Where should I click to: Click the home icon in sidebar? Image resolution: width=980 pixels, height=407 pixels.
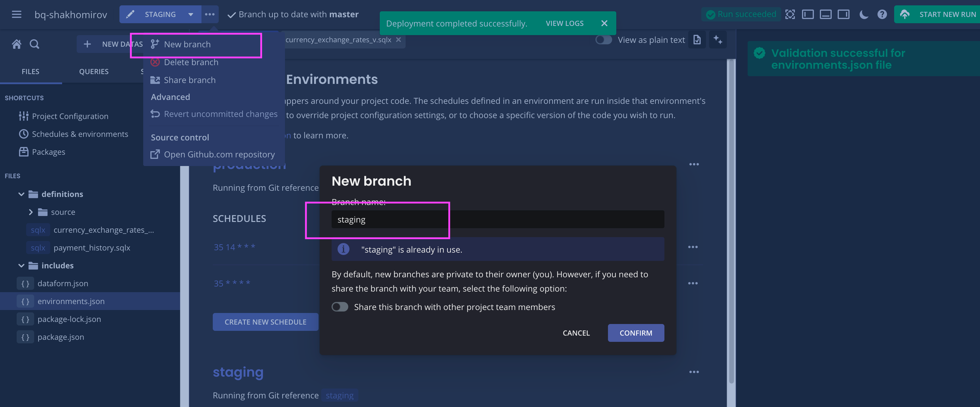(x=16, y=44)
